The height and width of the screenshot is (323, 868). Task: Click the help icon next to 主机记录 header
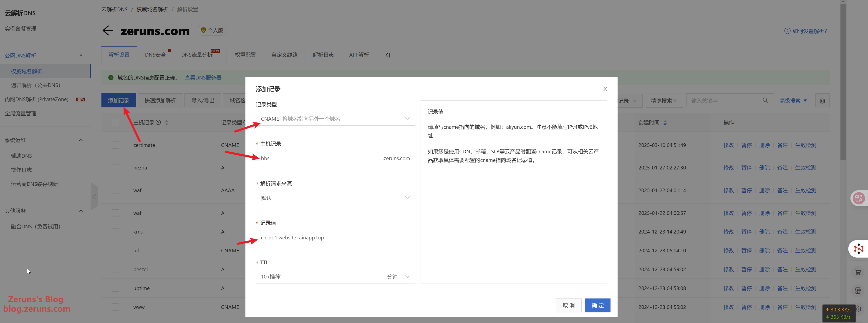[x=158, y=122]
